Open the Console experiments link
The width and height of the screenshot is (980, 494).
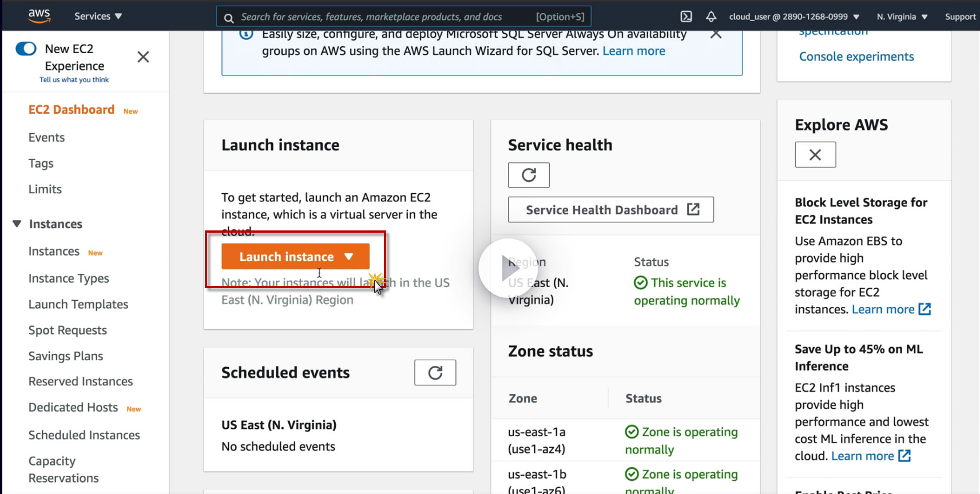coord(856,57)
